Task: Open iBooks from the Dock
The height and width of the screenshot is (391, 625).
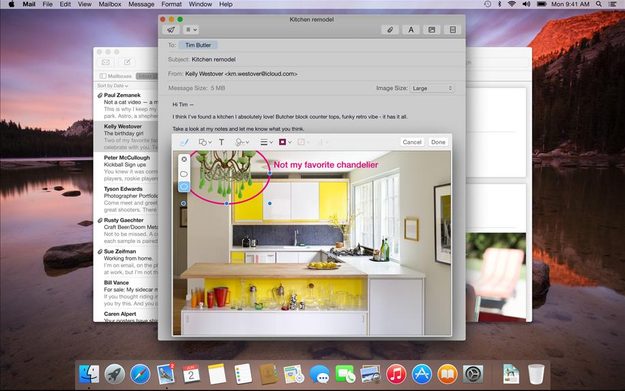Action: click(447, 374)
